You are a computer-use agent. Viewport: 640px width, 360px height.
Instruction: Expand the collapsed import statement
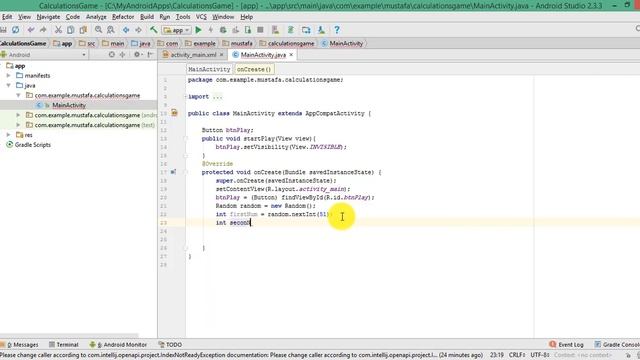186,97
